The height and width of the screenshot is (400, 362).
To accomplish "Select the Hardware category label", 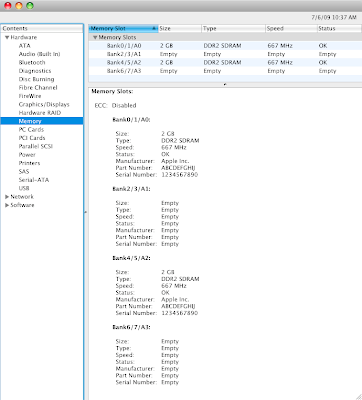I will [24, 37].
